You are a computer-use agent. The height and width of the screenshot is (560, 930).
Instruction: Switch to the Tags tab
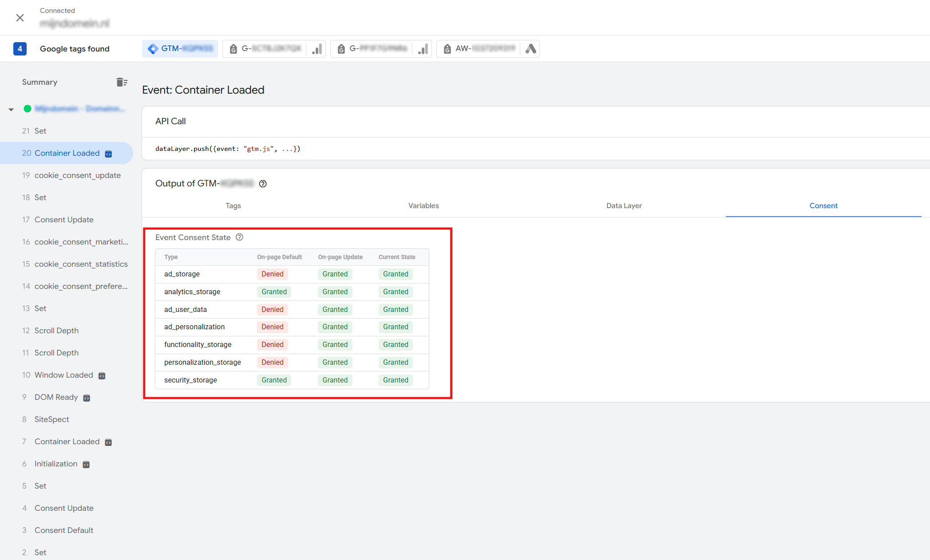pos(233,206)
